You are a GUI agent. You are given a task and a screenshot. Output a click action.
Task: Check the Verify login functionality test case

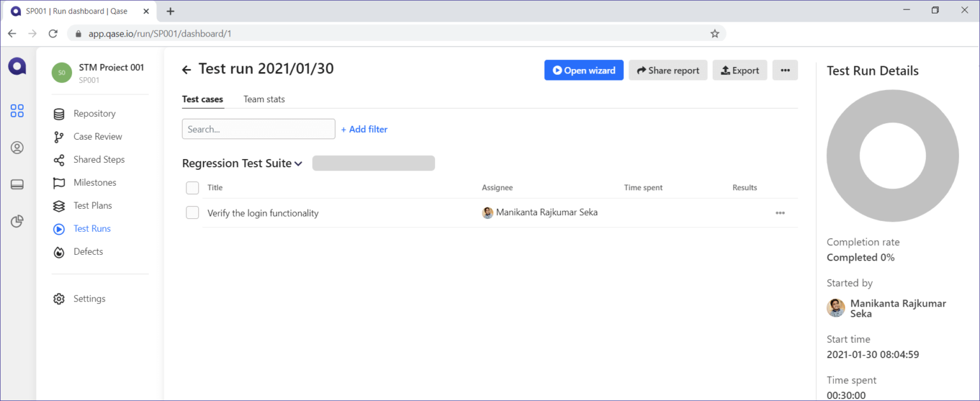(x=192, y=212)
